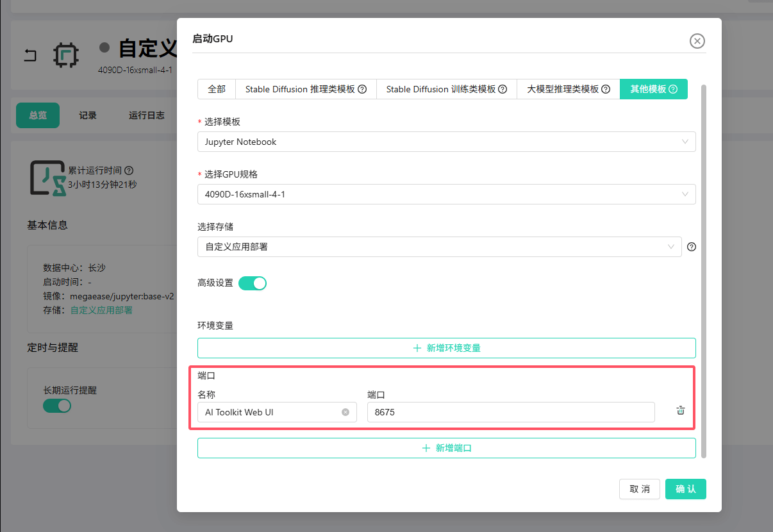Click the 4090D-16xsmall-4-1 subtitle in header
773x532 pixels.
(135, 69)
